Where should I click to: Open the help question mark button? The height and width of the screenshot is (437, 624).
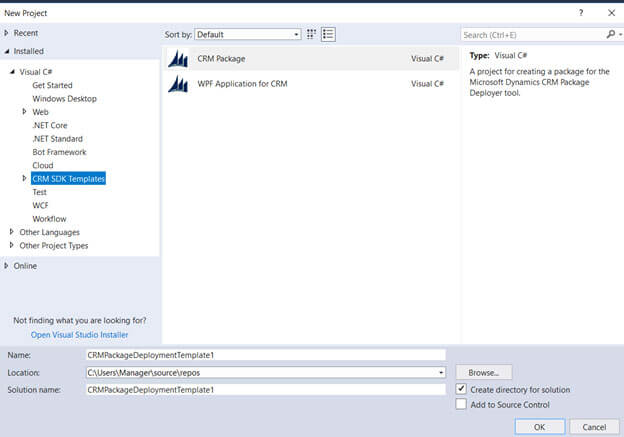[581, 13]
